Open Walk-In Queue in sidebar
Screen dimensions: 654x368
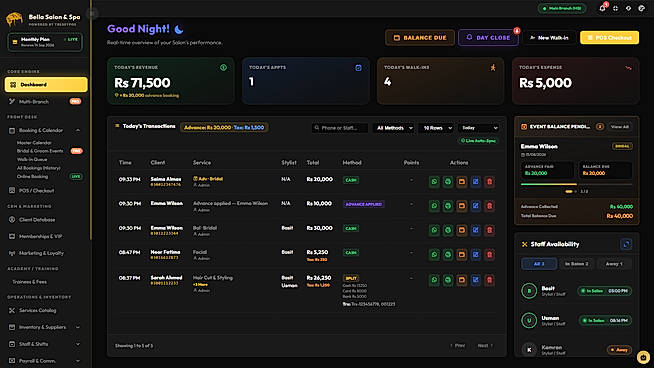[x=32, y=159]
